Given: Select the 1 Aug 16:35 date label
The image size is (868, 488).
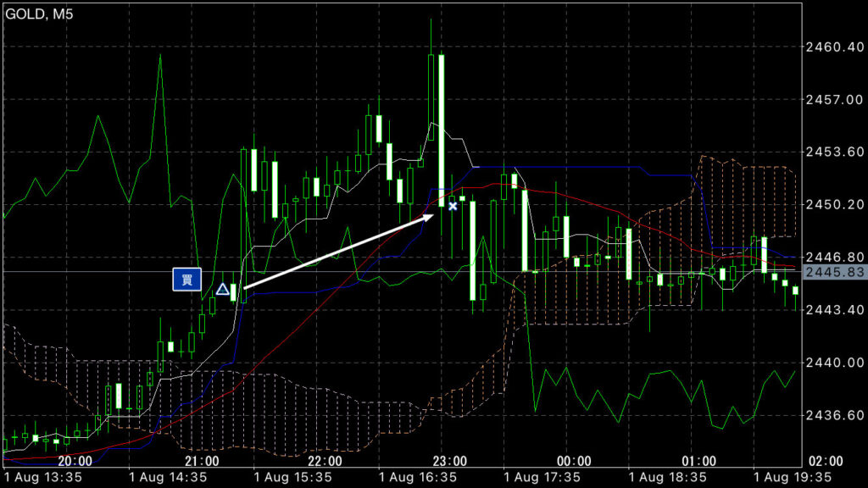Looking at the screenshot, I should tap(418, 477).
